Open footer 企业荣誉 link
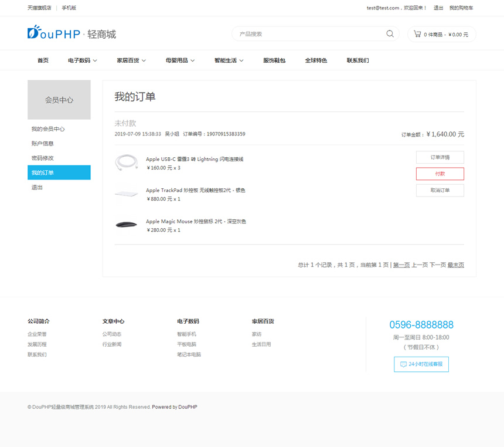The width and height of the screenshot is (504, 447). pos(37,334)
